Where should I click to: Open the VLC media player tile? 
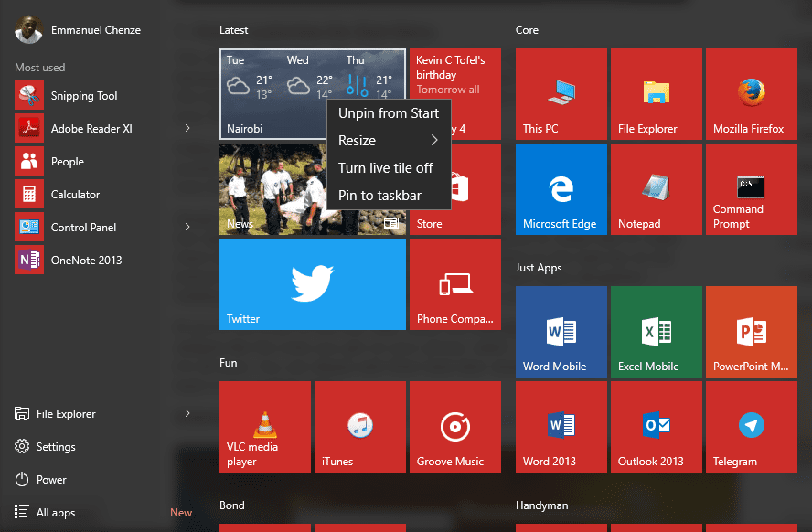tap(265, 427)
